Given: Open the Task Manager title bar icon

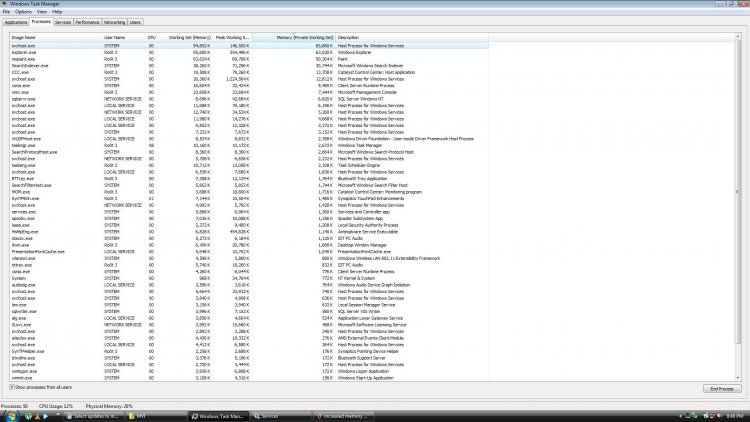Looking at the screenshot, I should pos(4,3).
